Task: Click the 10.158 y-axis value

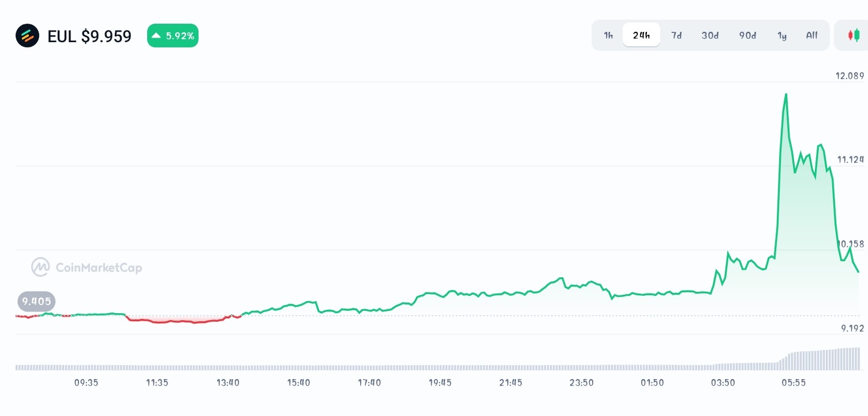Action: click(x=851, y=244)
